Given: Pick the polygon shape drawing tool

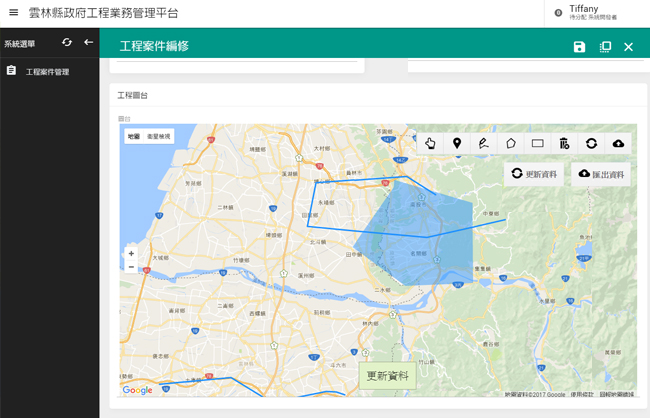Looking at the screenshot, I should pyautogui.click(x=511, y=143).
